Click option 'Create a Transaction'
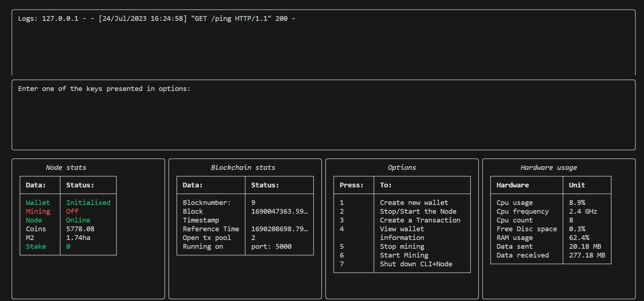 (420, 220)
